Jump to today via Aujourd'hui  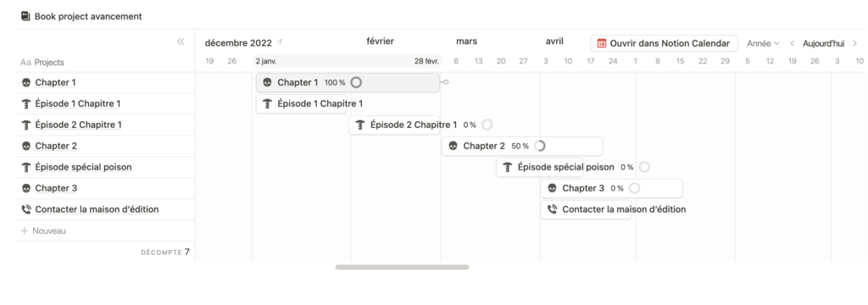824,43
